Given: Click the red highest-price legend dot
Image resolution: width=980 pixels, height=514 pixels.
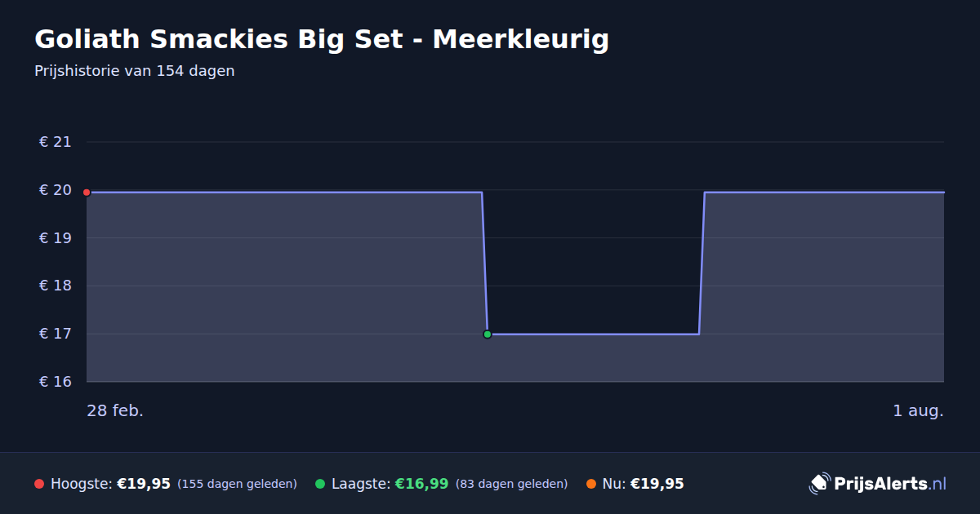Looking at the screenshot, I should tap(39, 484).
